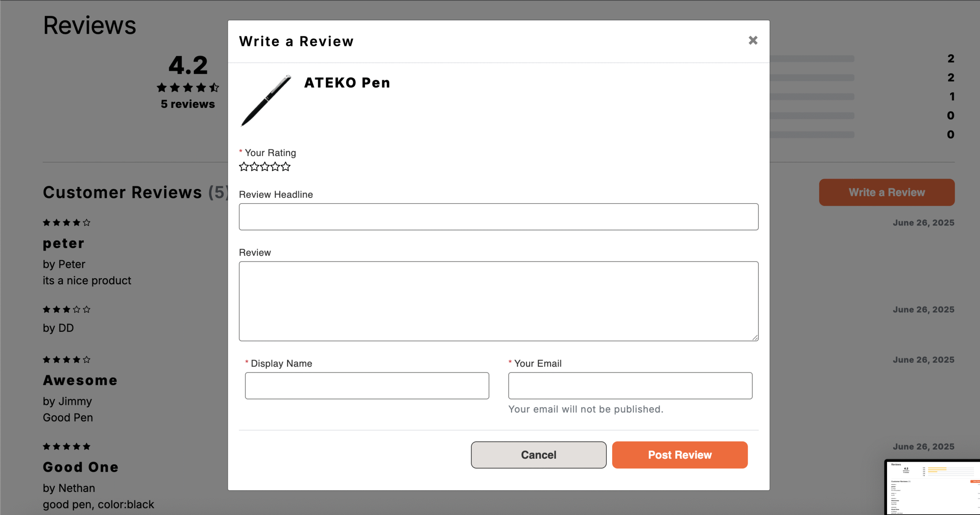980x515 pixels.
Task: Click the 'by Jimmy' author text
Action: [x=67, y=401]
